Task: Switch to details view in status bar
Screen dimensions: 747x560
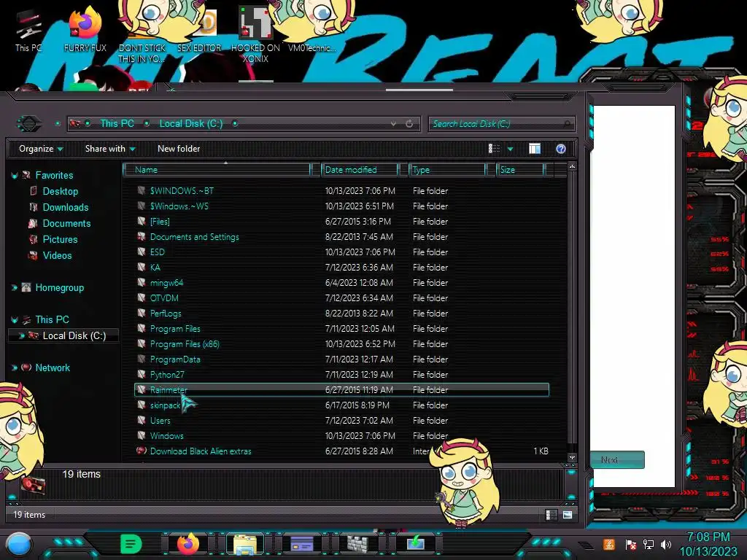Action: pyautogui.click(x=550, y=515)
